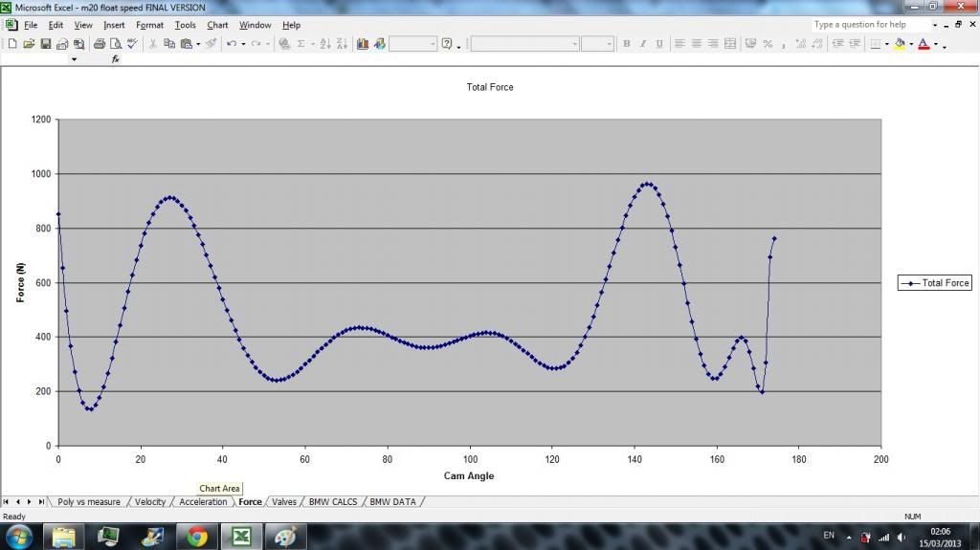Viewport: 980px width, 550px height.
Task: Open a file with the Open folder icon
Action: tap(29, 44)
